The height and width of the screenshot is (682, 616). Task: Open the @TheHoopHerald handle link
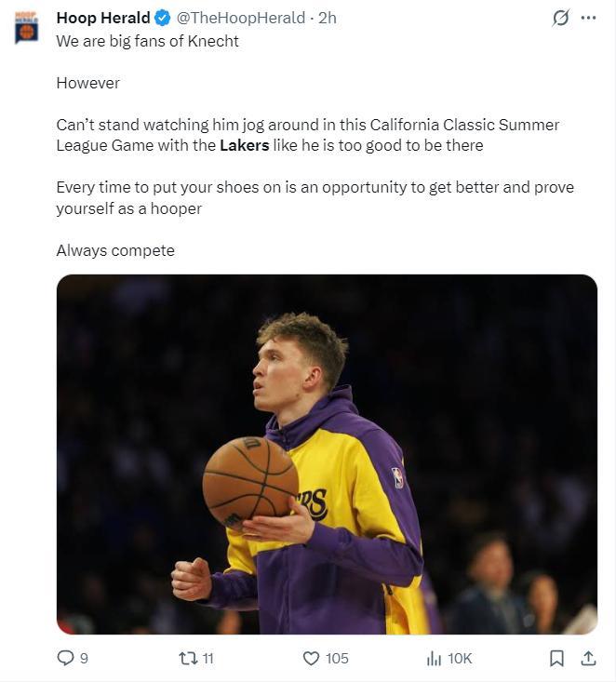[x=240, y=18]
